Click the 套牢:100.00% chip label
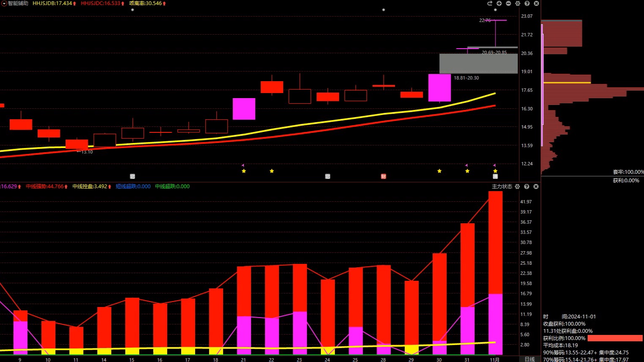Image resolution: width=644 pixels, height=362 pixels. click(x=628, y=172)
